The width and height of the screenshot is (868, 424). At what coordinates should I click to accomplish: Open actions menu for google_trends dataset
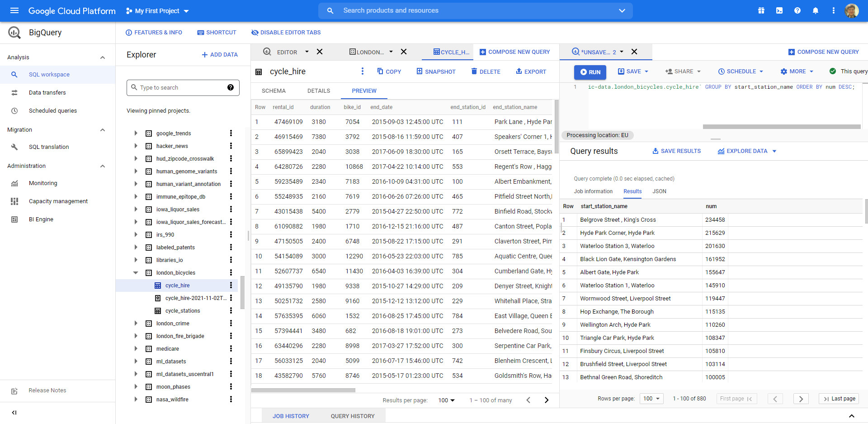pyautogui.click(x=231, y=133)
